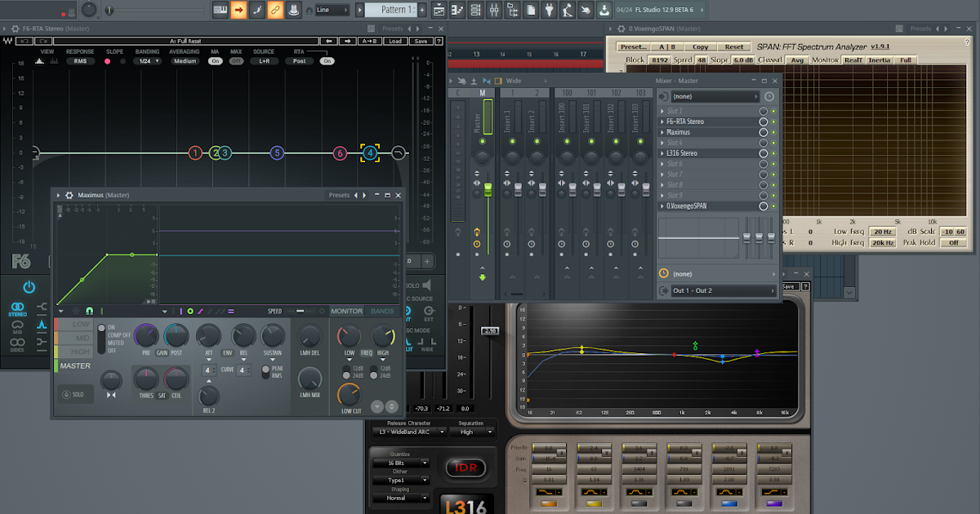Open Separation High dropdown in L316
This screenshot has height=514, width=980.
click(x=472, y=432)
